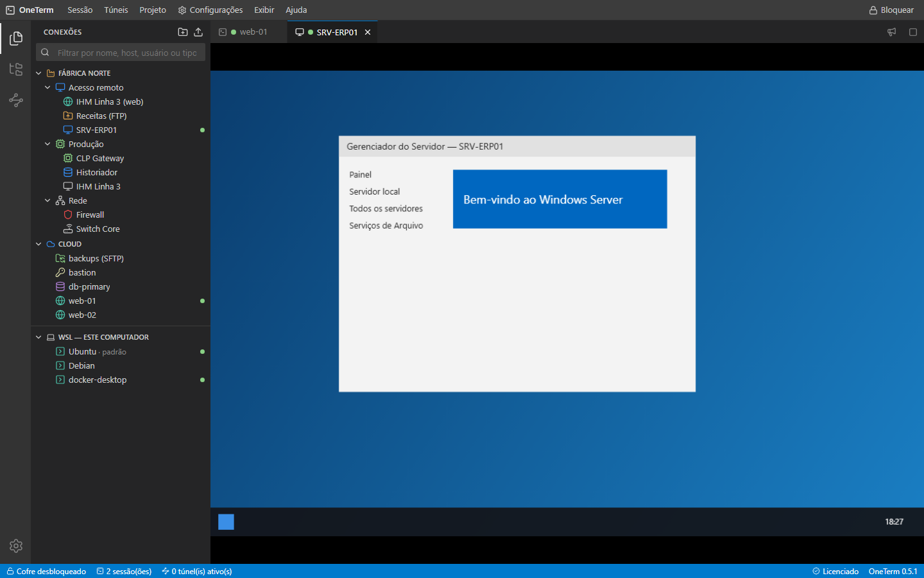Click Cofre desbloqueado in status bar
924x578 pixels.
click(46, 572)
